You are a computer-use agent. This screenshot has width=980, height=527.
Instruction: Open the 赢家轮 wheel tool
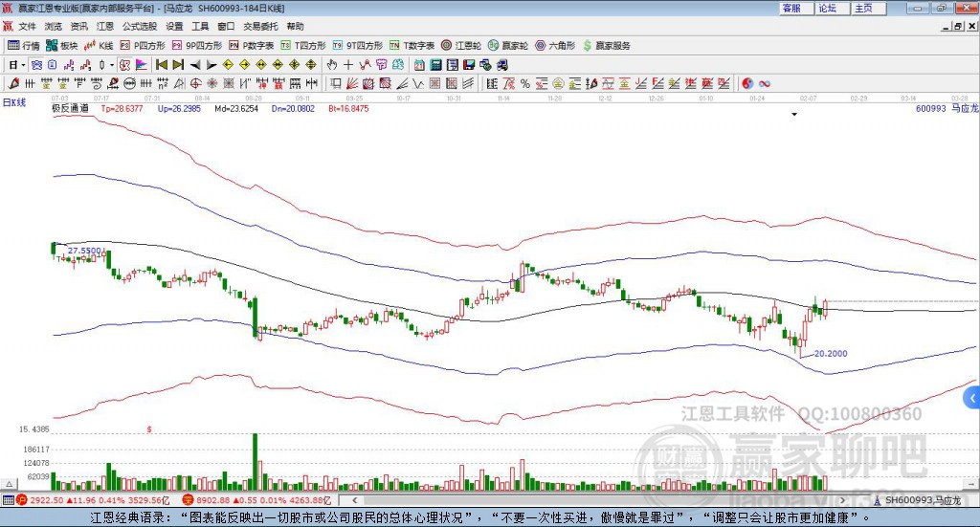[x=508, y=46]
